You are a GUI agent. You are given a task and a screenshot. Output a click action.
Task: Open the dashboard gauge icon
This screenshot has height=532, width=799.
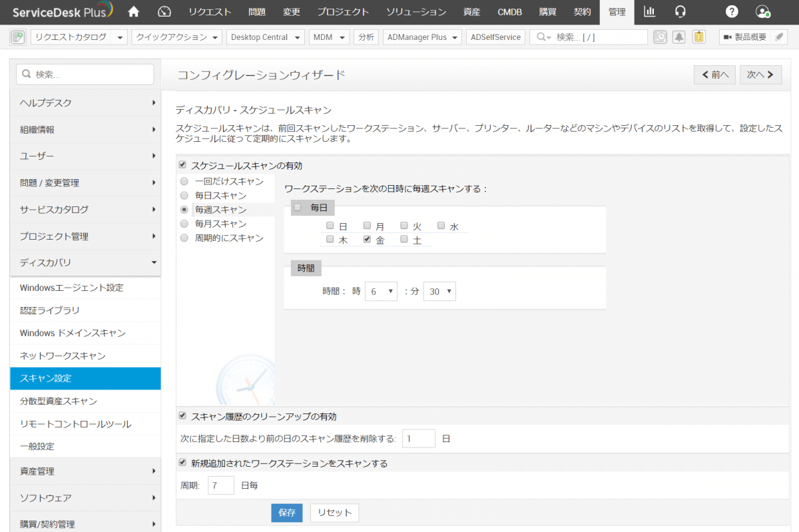click(165, 11)
